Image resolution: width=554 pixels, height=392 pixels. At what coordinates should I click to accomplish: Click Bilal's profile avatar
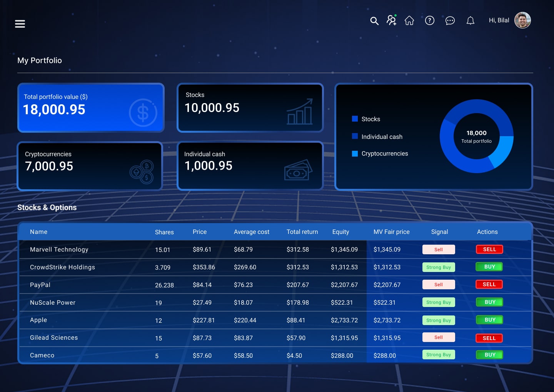click(522, 20)
